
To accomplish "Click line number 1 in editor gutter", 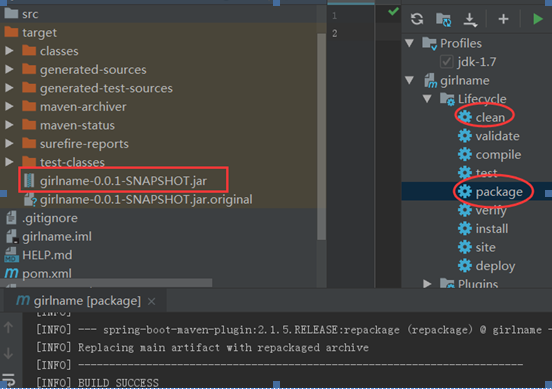I will click(x=334, y=15).
